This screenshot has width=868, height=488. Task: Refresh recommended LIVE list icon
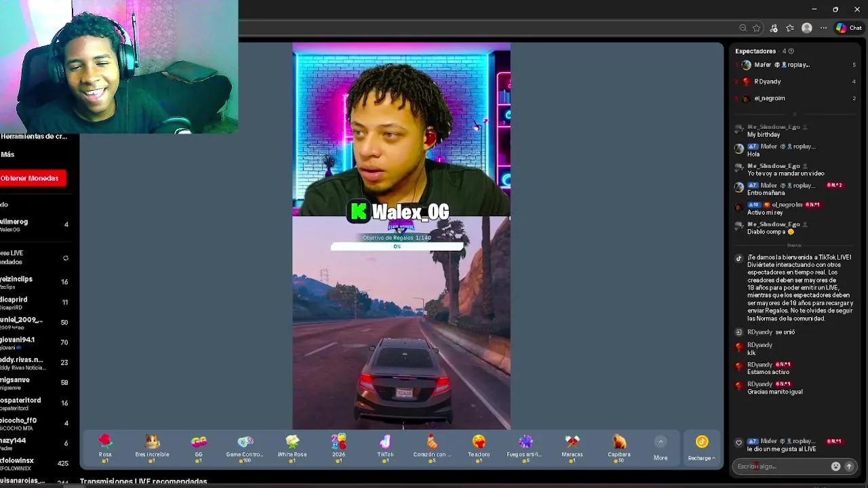coord(66,258)
